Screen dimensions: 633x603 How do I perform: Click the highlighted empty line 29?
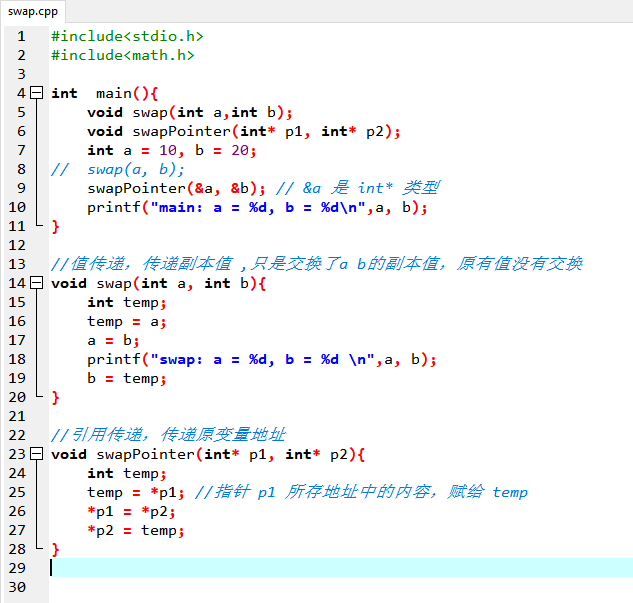pos(341,567)
